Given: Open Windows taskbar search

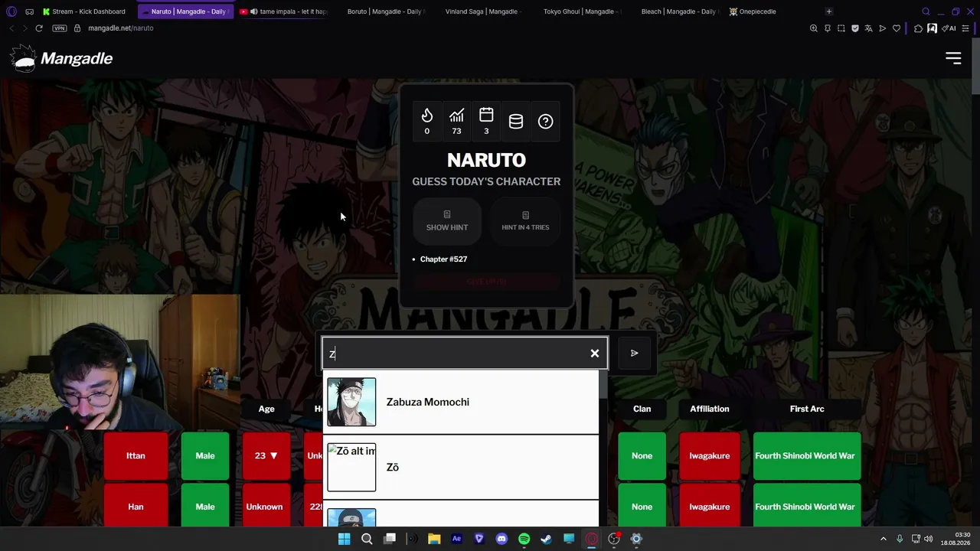Looking at the screenshot, I should tap(367, 539).
